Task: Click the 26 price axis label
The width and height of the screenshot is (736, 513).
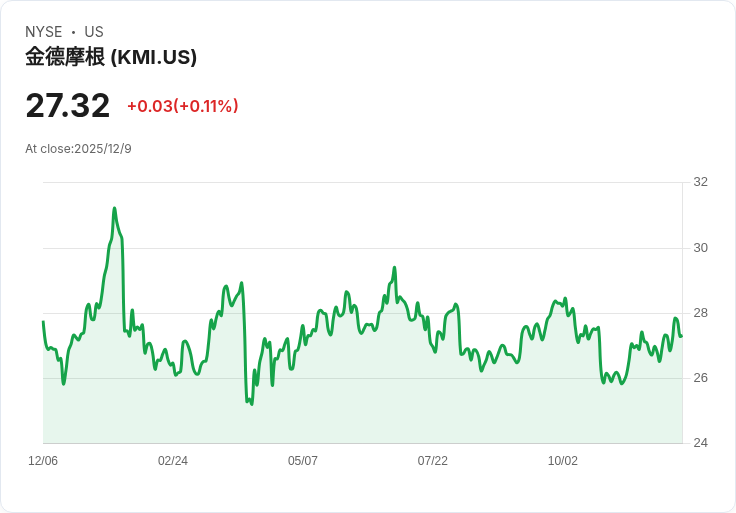Action: point(700,378)
